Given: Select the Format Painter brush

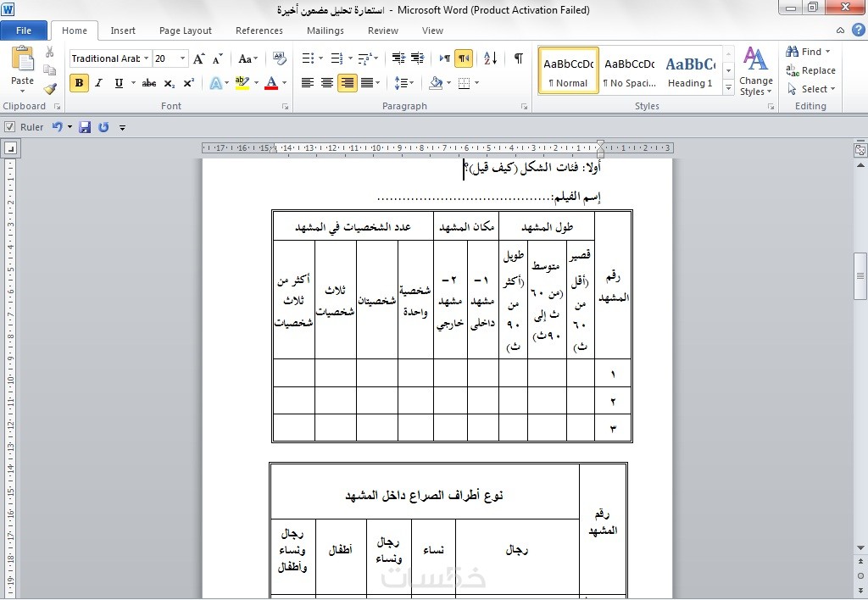Looking at the screenshot, I should coord(50,89).
